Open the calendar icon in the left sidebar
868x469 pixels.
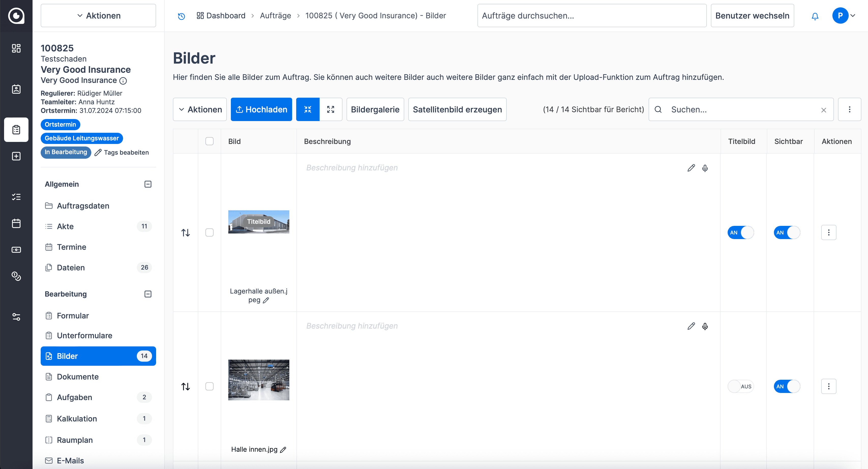pyautogui.click(x=16, y=223)
